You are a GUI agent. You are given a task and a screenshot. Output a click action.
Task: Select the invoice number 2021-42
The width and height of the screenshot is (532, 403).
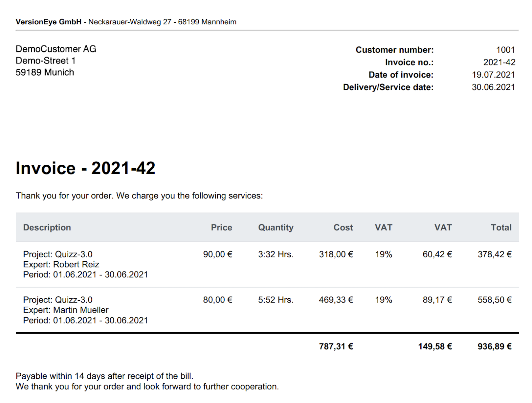[499, 62]
